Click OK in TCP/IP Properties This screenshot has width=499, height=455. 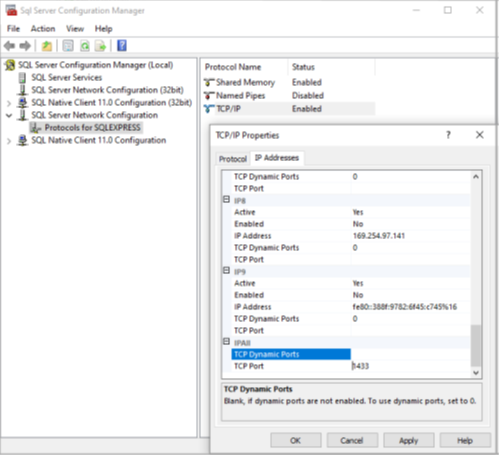[x=296, y=440]
